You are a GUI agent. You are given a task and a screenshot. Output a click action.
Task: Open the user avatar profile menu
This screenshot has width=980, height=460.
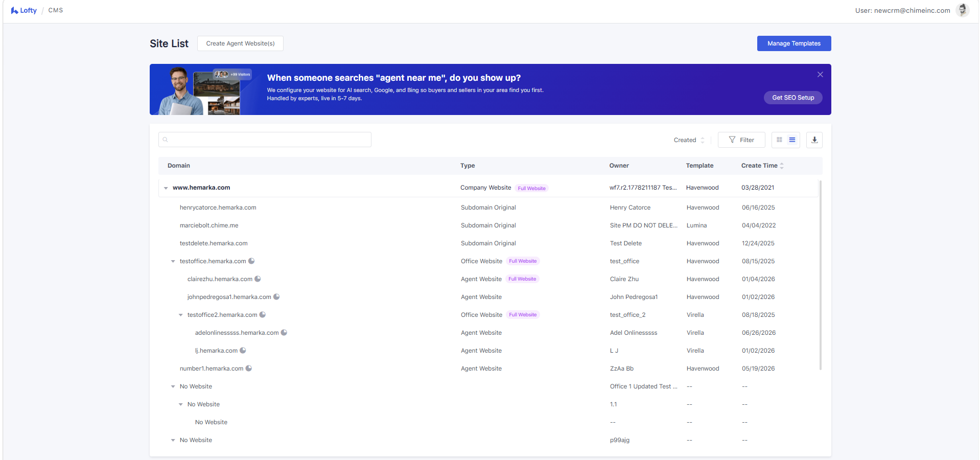[x=963, y=10]
